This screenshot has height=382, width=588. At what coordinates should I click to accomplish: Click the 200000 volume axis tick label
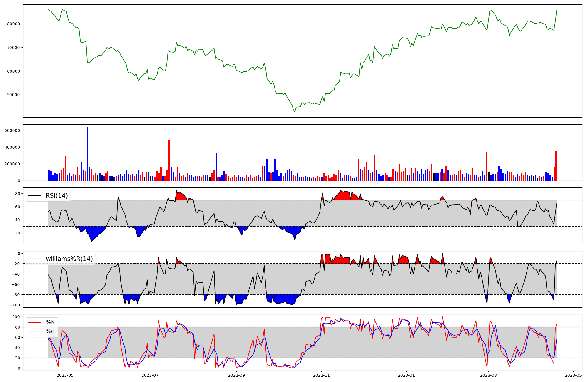(x=12, y=164)
